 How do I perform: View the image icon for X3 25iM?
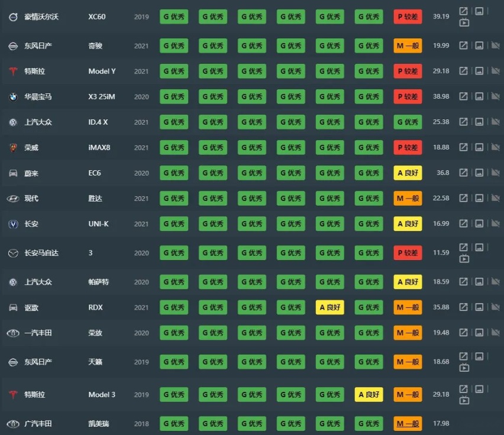pos(479,96)
